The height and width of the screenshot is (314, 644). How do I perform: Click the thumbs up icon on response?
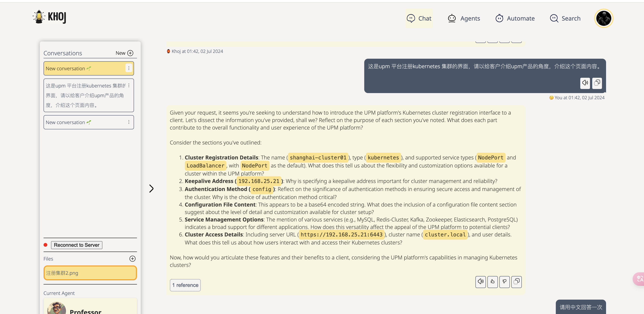point(492,282)
